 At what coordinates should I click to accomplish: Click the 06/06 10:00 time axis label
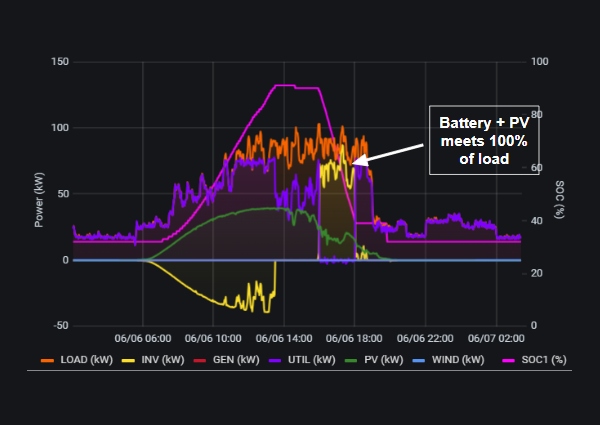(213, 339)
